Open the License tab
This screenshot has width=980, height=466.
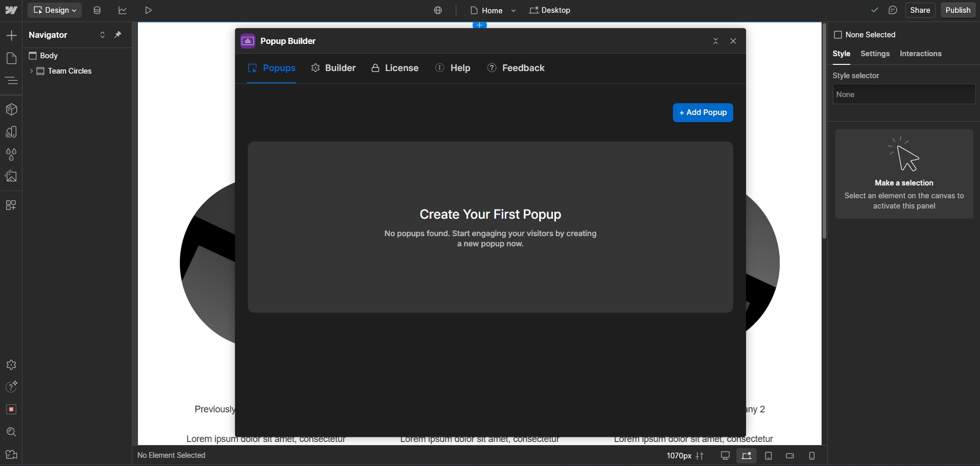pyautogui.click(x=395, y=68)
